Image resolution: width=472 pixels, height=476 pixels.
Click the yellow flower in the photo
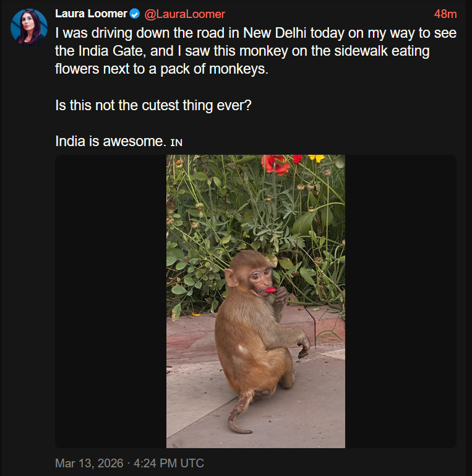pos(316,158)
